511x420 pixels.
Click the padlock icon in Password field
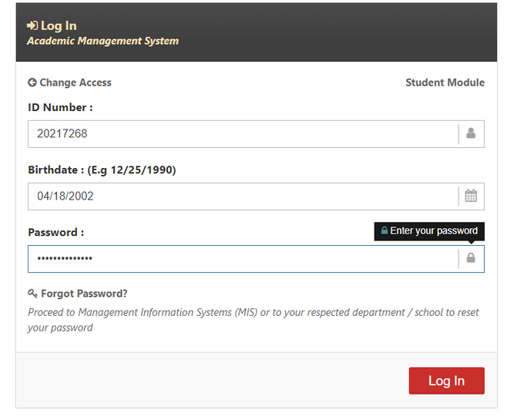(471, 258)
